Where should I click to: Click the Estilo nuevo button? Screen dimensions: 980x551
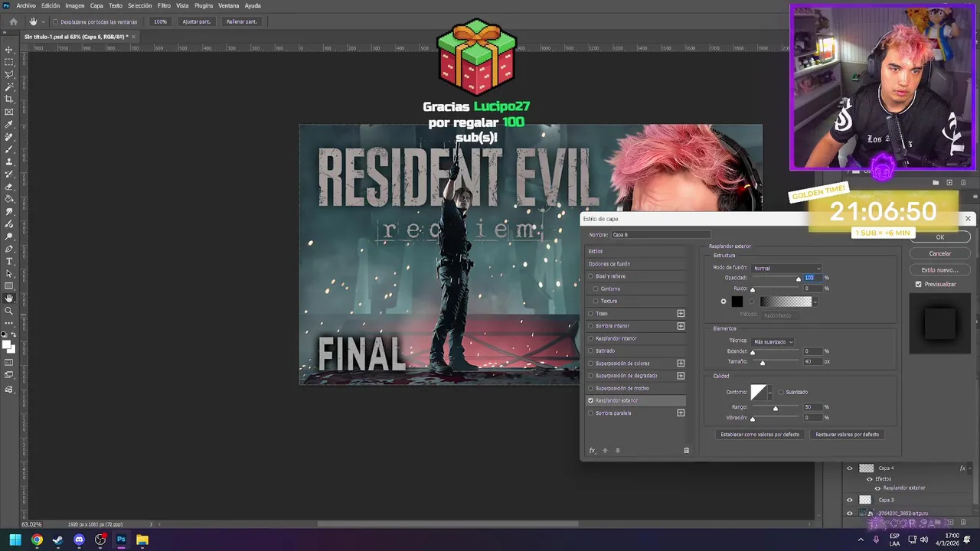940,269
